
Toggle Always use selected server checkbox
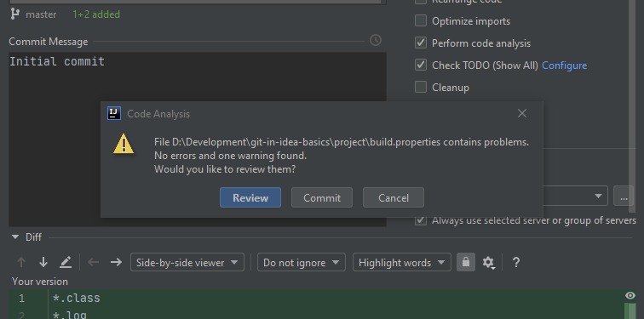421,220
